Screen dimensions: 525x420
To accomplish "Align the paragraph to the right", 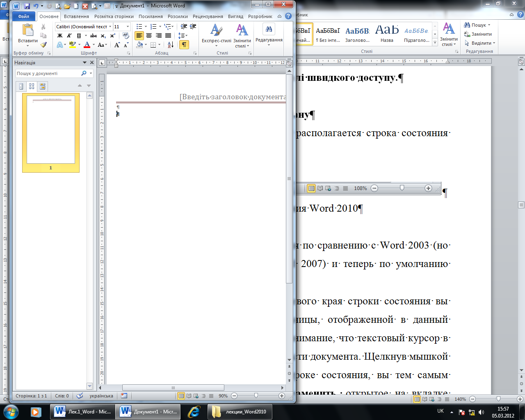I will (159, 36).
